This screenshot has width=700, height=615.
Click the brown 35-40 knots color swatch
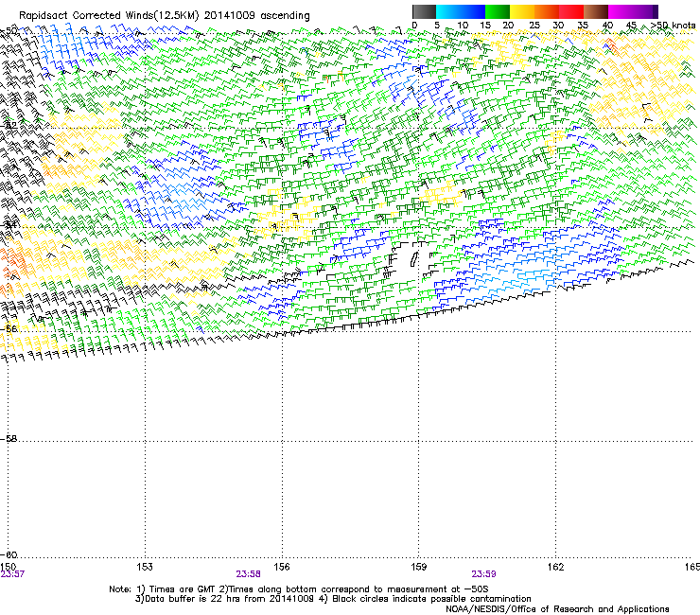[x=596, y=11]
